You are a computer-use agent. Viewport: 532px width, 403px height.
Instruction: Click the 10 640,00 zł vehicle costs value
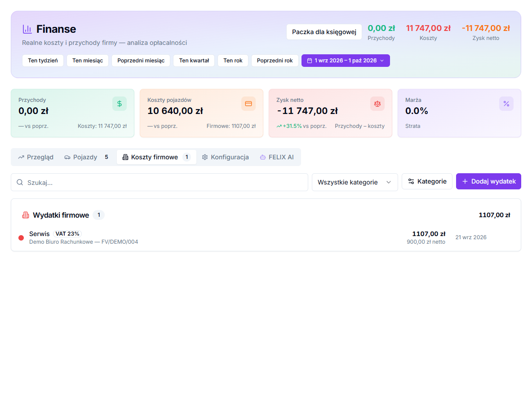tap(175, 111)
